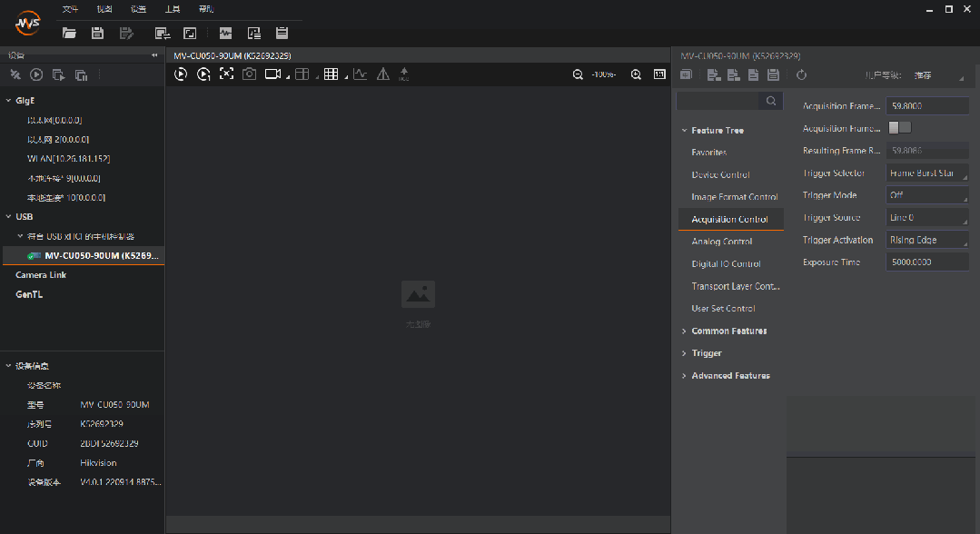Click the Exposure Time input field
The width and height of the screenshot is (980, 534).
926,262
